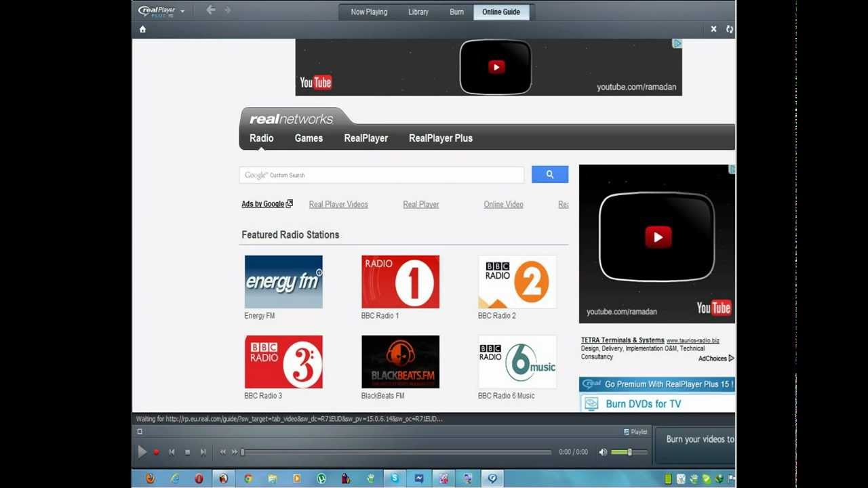Go to the RealPlayer guide home icon
The image size is (868, 488).
tap(142, 29)
